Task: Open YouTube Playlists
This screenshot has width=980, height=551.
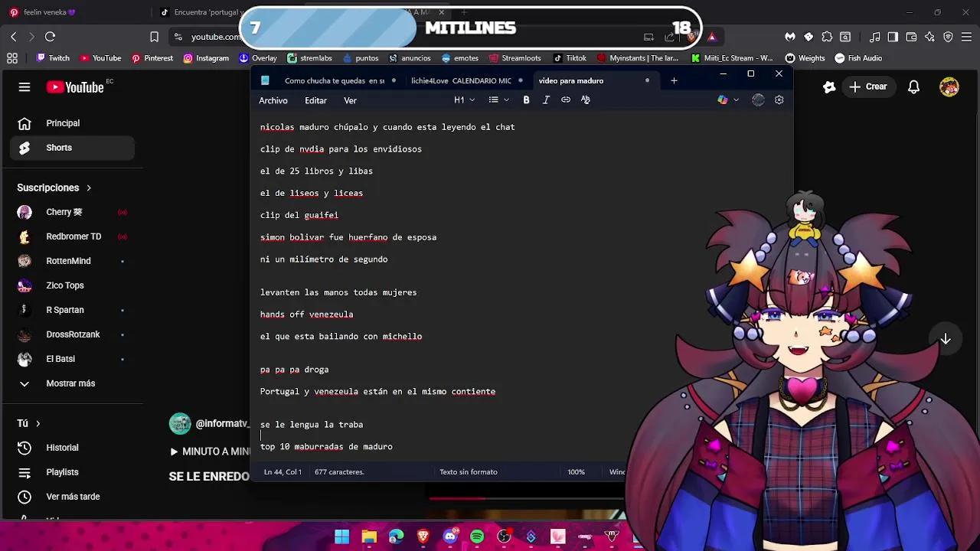Action: click(x=73, y=472)
